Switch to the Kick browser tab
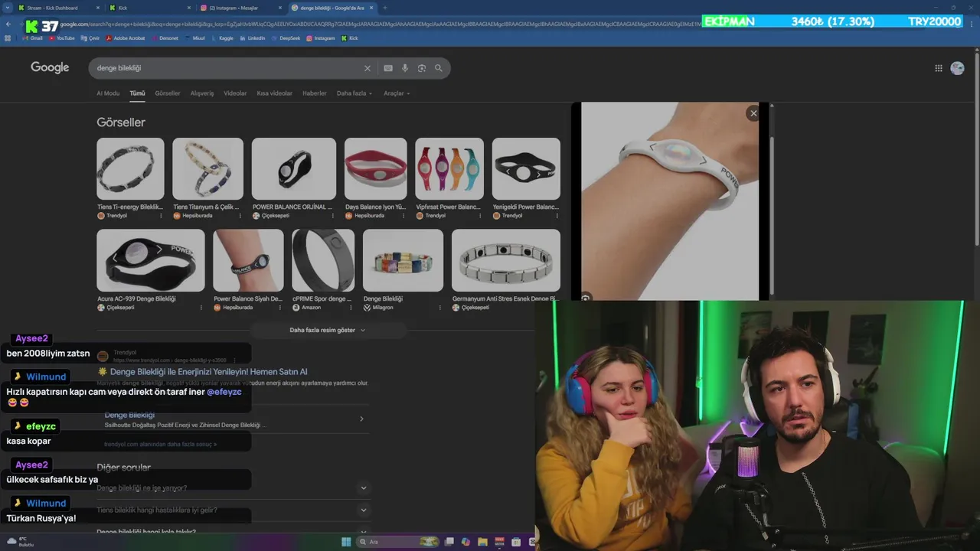The height and width of the screenshot is (551, 980). coord(149,8)
